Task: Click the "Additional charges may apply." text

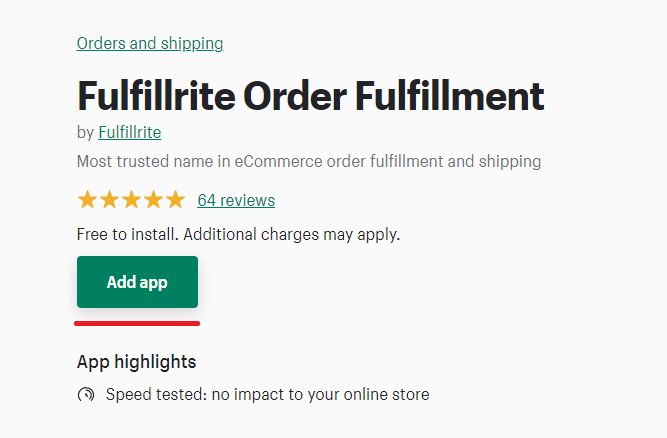Action: (292, 234)
